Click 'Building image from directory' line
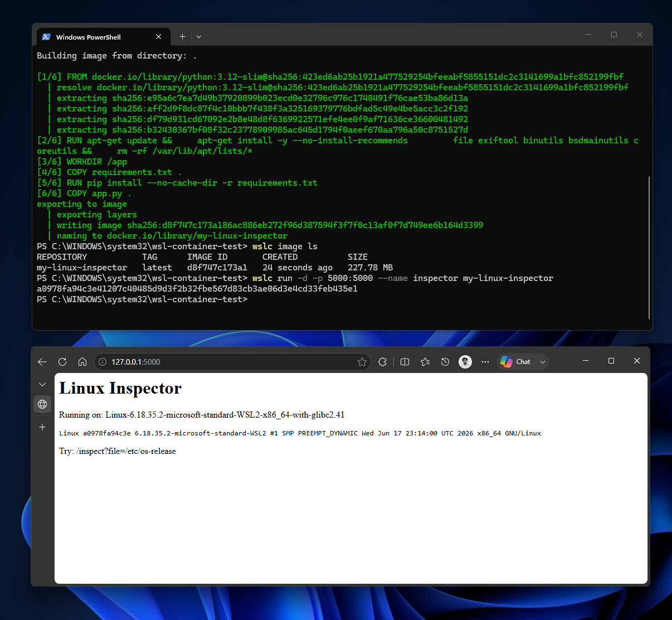The height and width of the screenshot is (620, 672). [116, 56]
